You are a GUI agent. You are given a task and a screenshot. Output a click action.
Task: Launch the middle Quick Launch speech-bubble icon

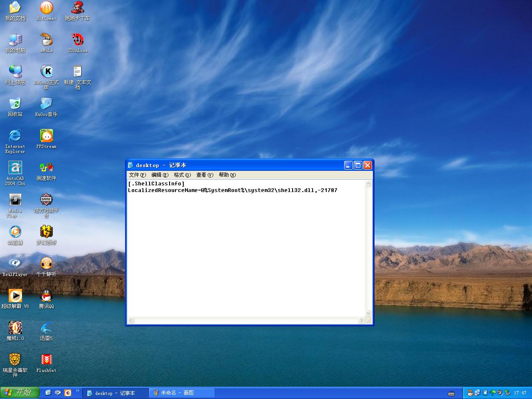(58, 393)
